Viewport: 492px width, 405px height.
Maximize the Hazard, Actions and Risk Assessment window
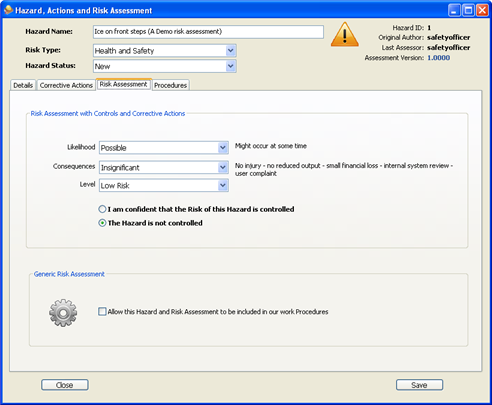click(468, 10)
